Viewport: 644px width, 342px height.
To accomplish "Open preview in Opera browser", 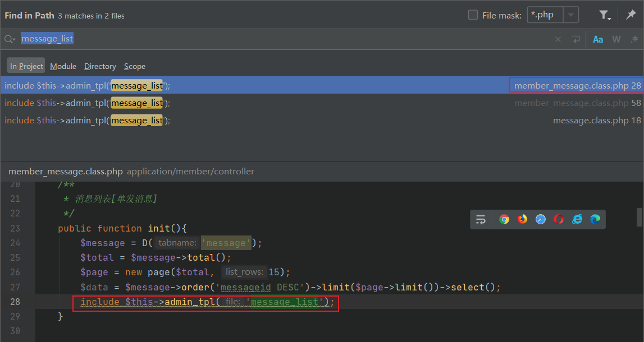I will coord(559,219).
